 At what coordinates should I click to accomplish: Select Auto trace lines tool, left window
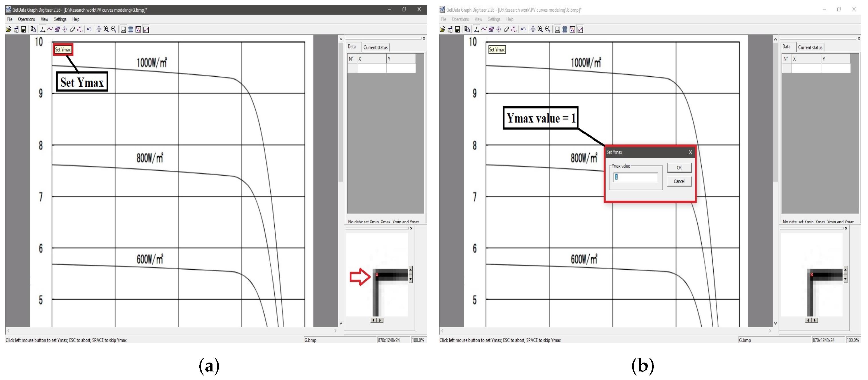[x=50, y=30]
